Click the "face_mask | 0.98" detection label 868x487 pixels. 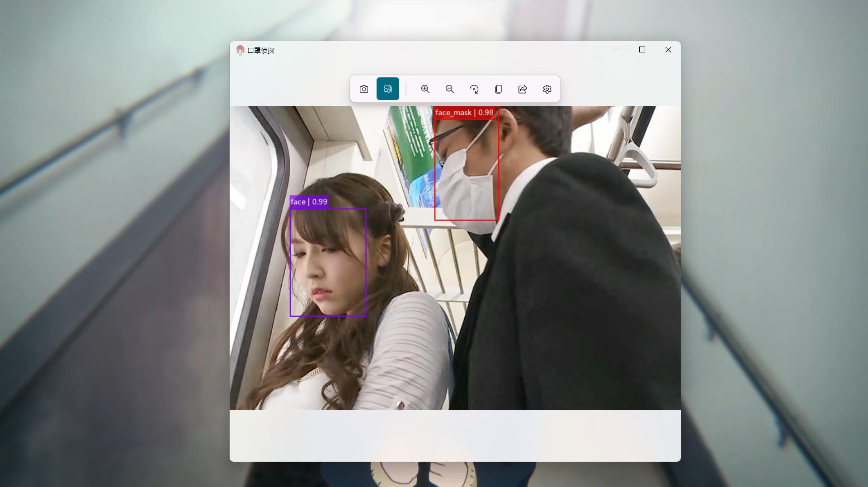coord(465,112)
